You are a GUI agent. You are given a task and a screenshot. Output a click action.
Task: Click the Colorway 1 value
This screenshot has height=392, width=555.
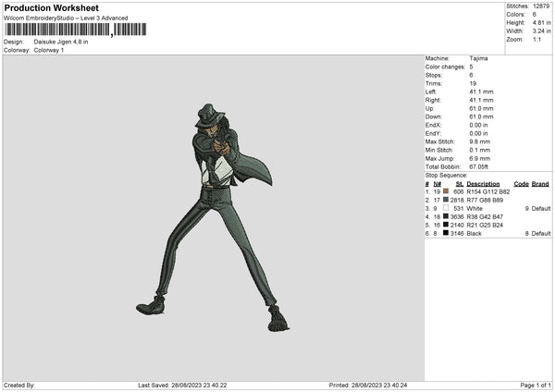[x=49, y=50]
